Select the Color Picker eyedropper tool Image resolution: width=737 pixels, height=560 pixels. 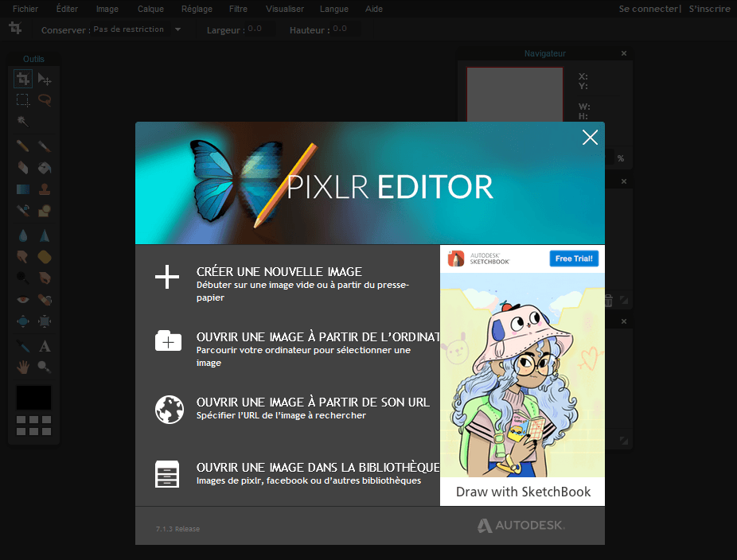coord(22,346)
